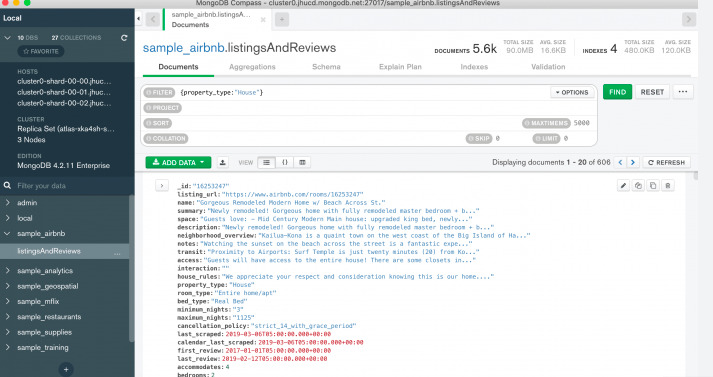The height and width of the screenshot is (377, 713).
Task: Refresh the databases list in sidebar
Action: click(124, 38)
